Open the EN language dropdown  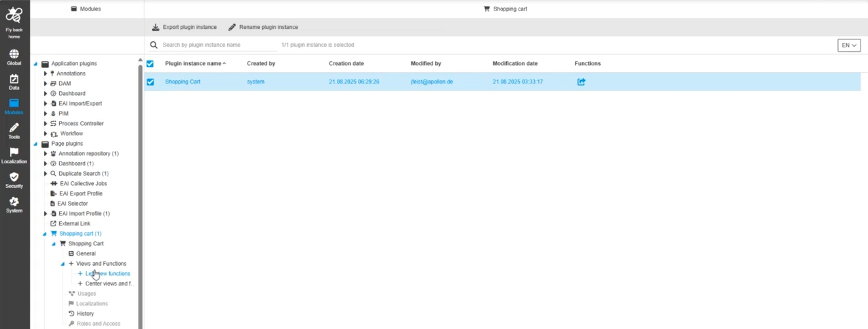849,45
